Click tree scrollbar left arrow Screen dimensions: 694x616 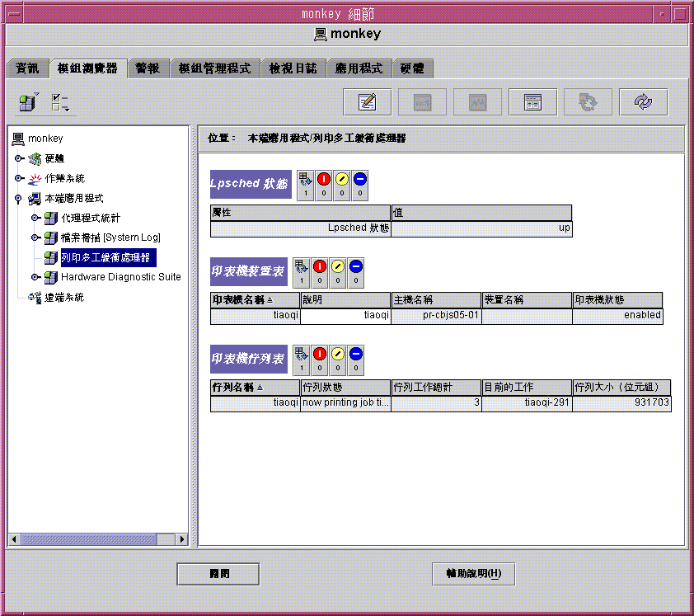click(x=14, y=539)
